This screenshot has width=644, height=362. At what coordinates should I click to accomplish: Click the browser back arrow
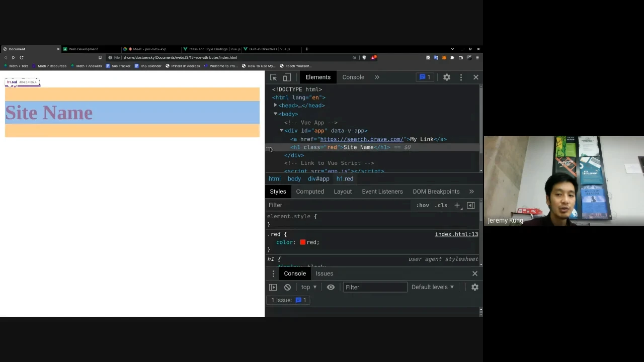[x=6, y=58]
